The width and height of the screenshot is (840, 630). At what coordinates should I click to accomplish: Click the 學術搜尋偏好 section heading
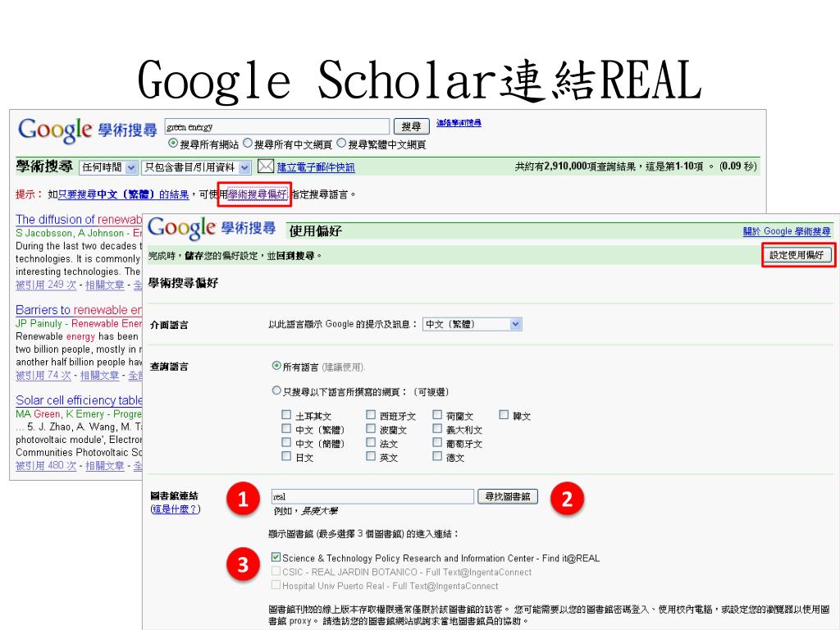click(x=183, y=283)
